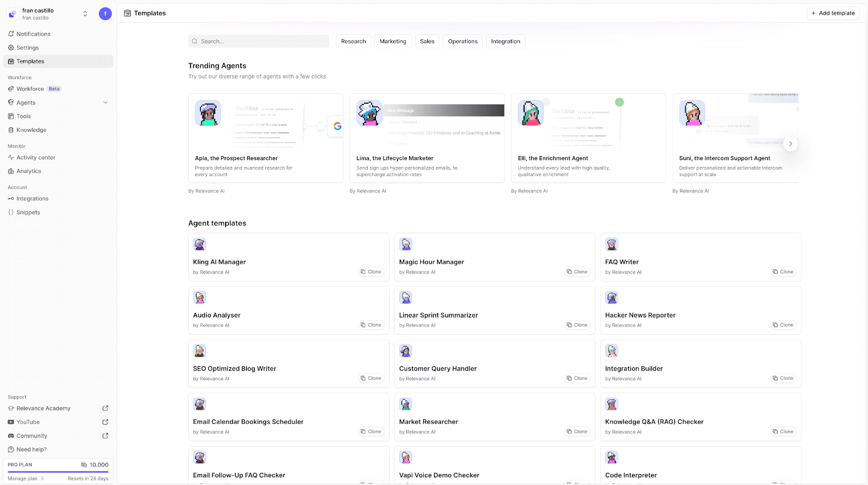Screen dimensions: 868x485
Task: Click the Need help question icon
Action: click(11, 450)
